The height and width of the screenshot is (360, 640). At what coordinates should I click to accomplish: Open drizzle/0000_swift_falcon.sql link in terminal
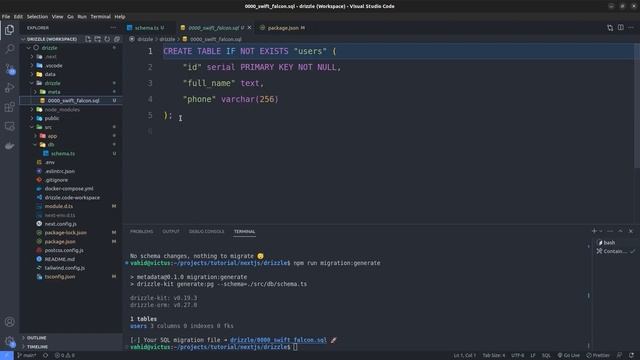pyautogui.click(x=278, y=340)
